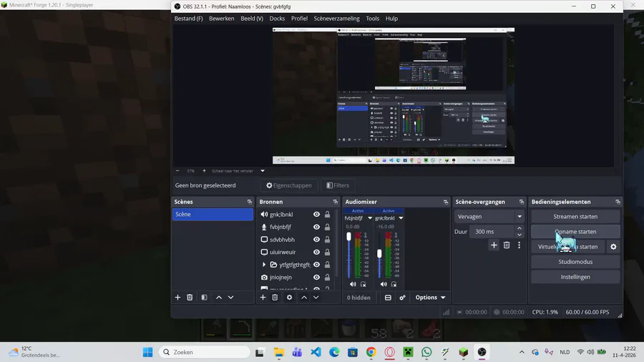The height and width of the screenshot is (362, 644).
Task: Open the Docks menu
Action: (x=277, y=19)
